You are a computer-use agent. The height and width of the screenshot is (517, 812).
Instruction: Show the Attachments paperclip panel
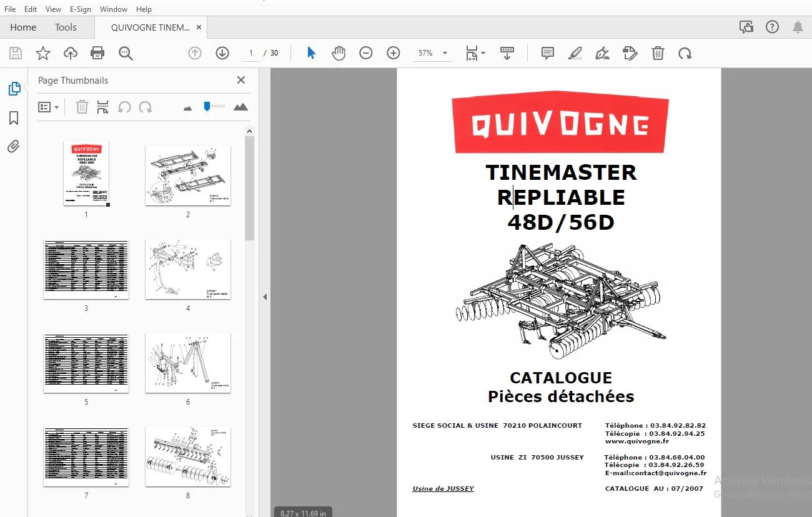point(14,147)
